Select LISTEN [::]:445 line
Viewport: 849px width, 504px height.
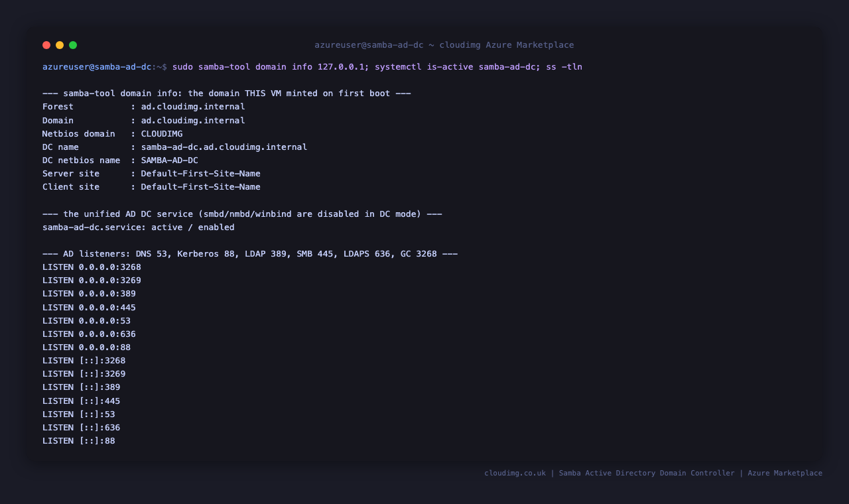coord(82,401)
